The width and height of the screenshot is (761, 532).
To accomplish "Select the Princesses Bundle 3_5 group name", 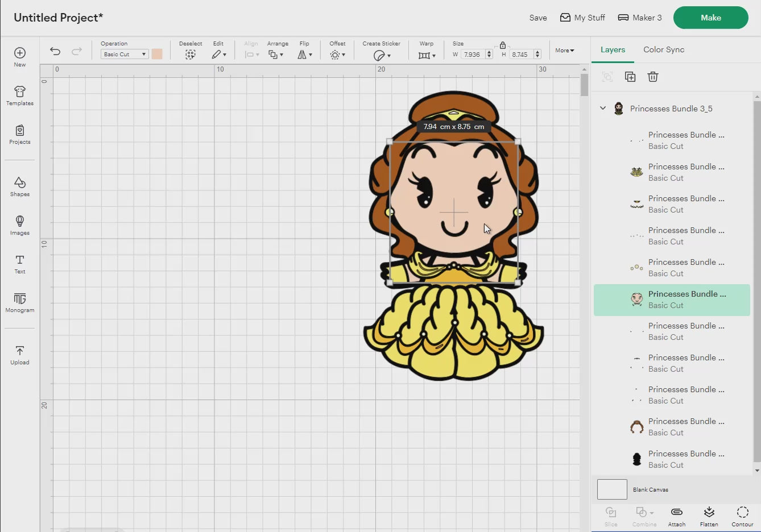I will click(671, 109).
